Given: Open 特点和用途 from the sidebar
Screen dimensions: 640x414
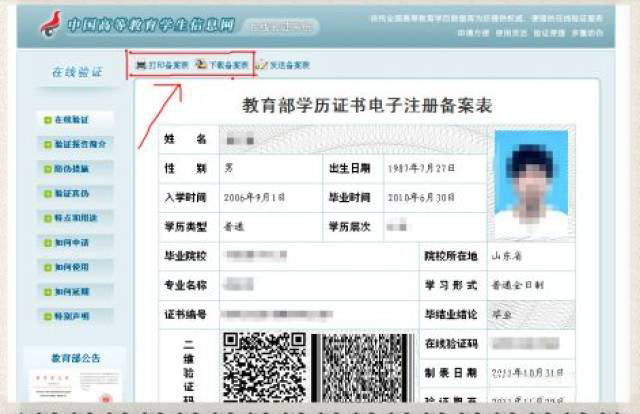Looking at the screenshot, I should pos(75,217).
